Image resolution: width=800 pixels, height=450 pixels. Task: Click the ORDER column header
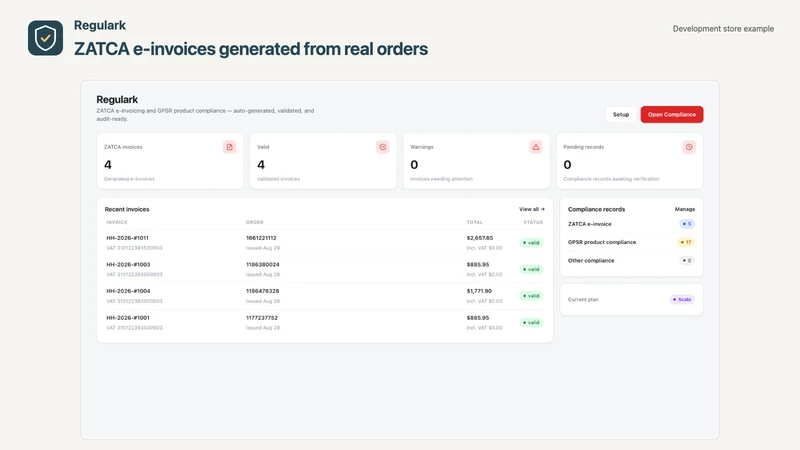click(255, 222)
